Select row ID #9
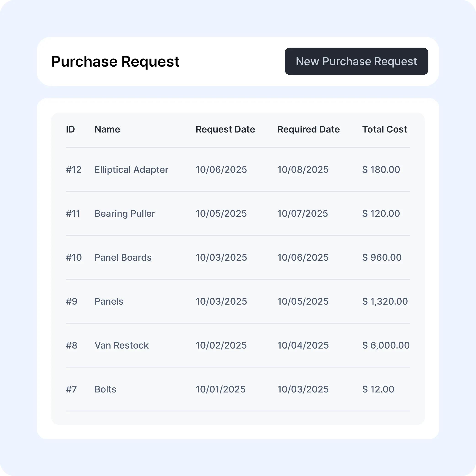 pyautogui.click(x=71, y=301)
